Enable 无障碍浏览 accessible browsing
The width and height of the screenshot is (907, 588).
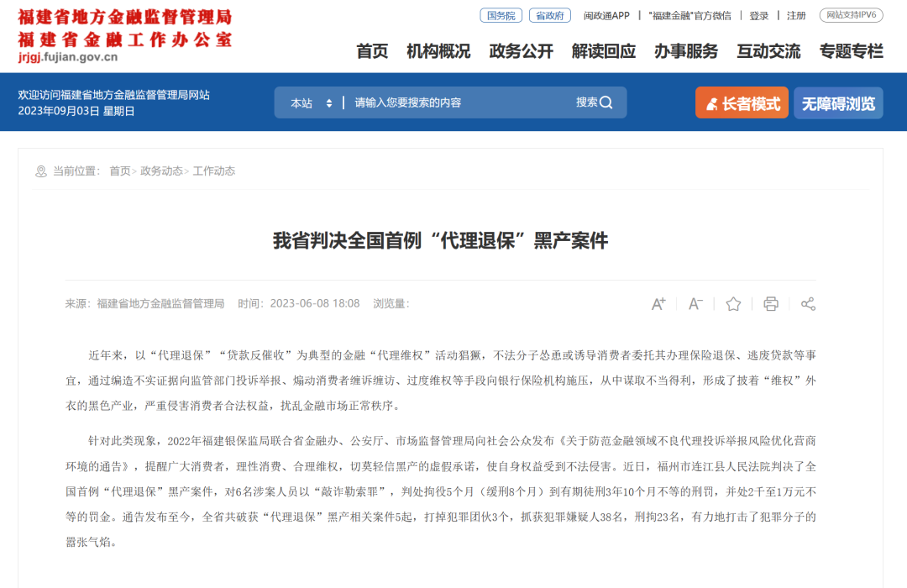pos(837,102)
